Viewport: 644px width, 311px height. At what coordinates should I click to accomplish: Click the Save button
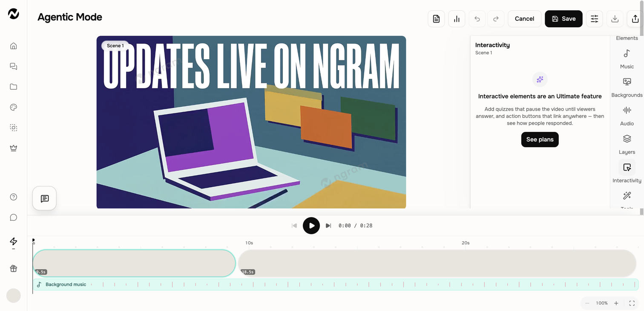pos(563,19)
